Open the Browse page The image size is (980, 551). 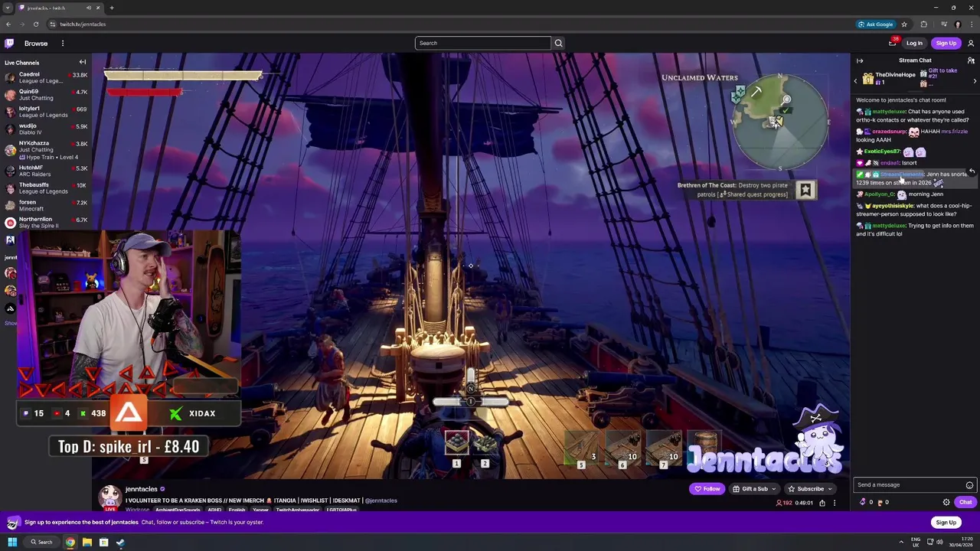tap(36, 44)
